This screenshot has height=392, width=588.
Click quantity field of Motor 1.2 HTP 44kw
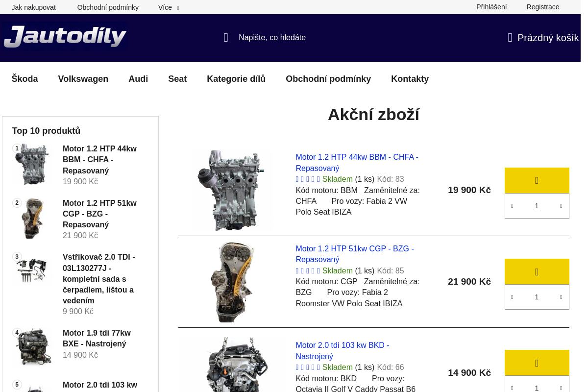coord(537,206)
